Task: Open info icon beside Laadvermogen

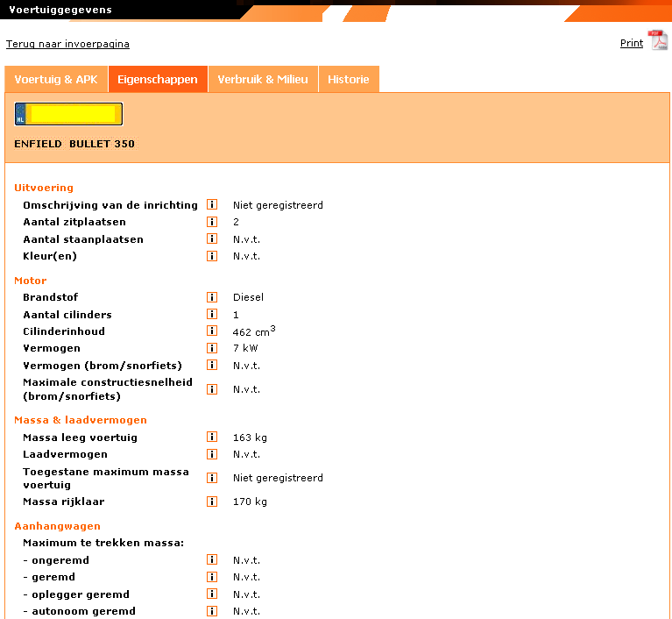Action: pos(212,454)
